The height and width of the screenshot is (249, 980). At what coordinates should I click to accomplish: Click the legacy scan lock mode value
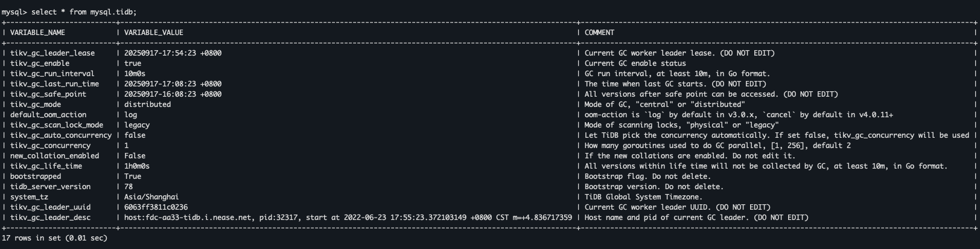[x=137, y=125]
